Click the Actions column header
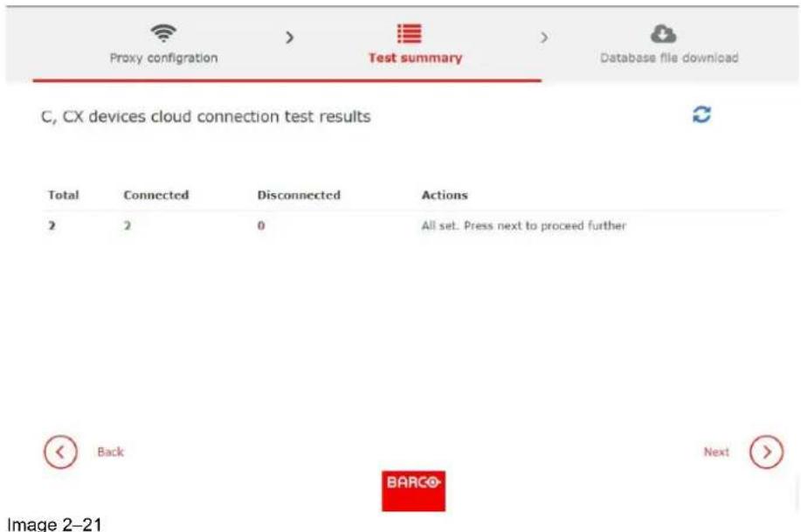This screenshot has width=801, height=532. click(445, 195)
